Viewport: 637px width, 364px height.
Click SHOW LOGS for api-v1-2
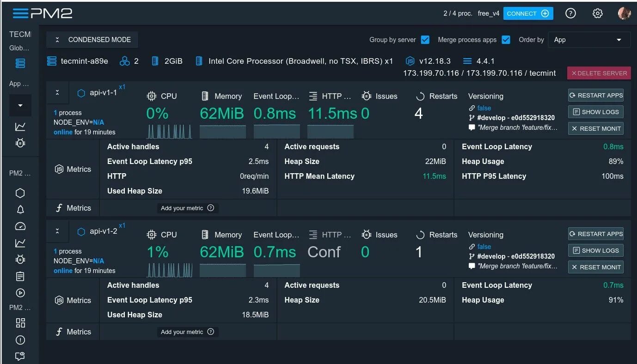[595, 250]
